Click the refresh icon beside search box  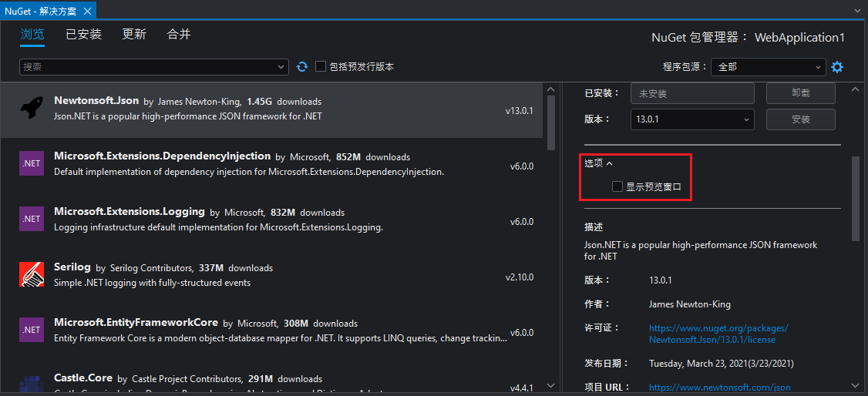click(301, 67)
